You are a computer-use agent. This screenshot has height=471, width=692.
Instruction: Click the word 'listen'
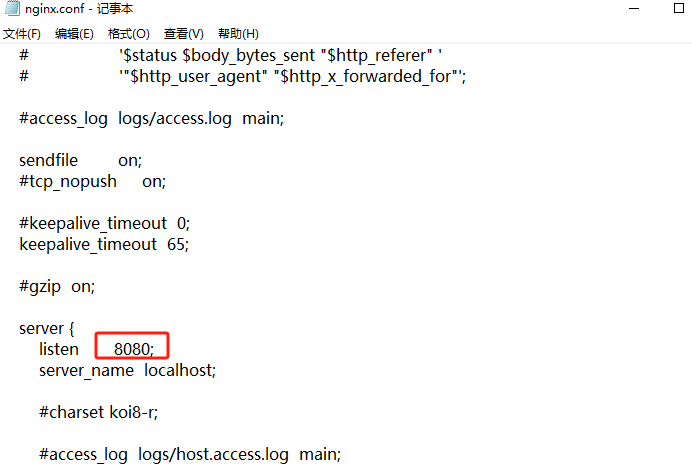[x=59, y=350]
